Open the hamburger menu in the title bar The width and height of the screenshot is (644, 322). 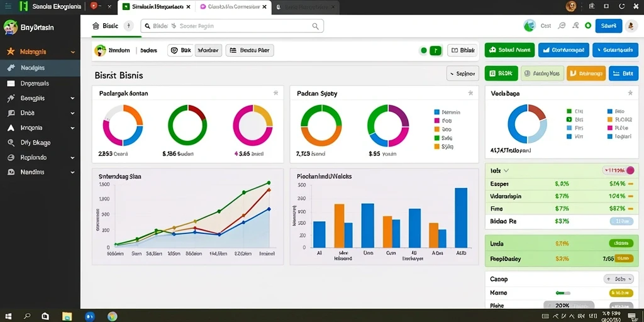pyautogui.click(x=8, y=6)
